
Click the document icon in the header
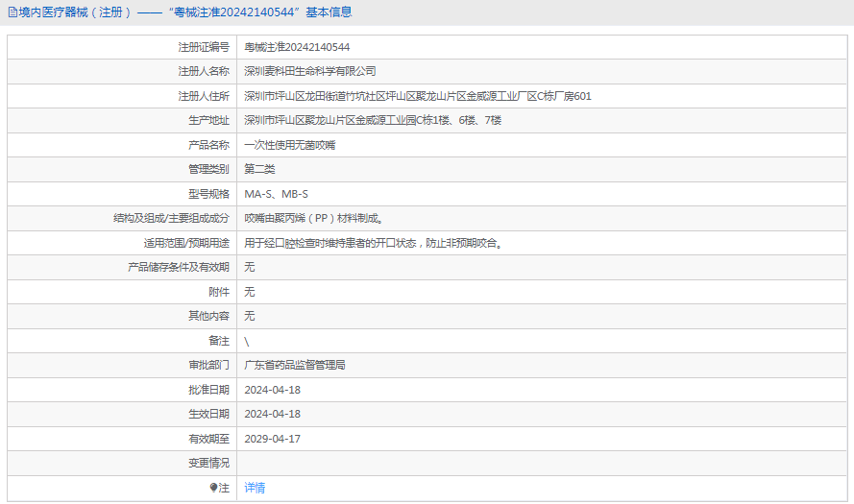tap(12, 12)
